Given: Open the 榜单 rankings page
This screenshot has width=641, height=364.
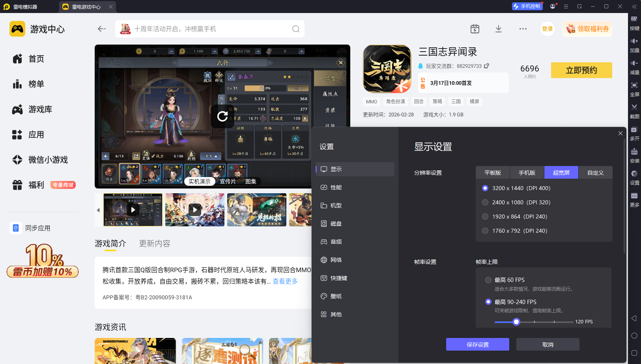Looking at the screenshot, I should (x=28, y=84).
